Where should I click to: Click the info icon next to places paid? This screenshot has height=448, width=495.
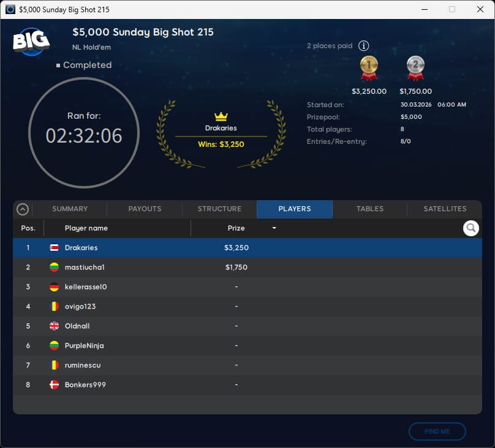click(363, 46)
